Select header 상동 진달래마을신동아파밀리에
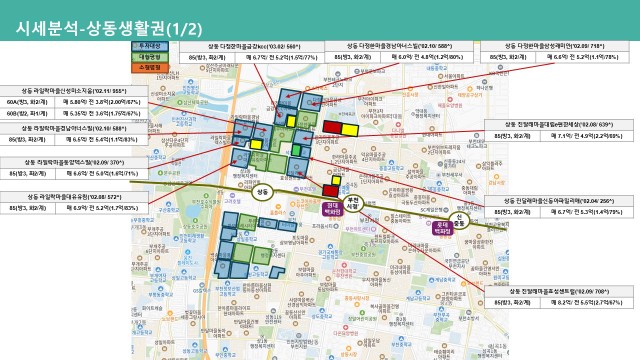This screenshot has height=360, width=640. (559, 201)
